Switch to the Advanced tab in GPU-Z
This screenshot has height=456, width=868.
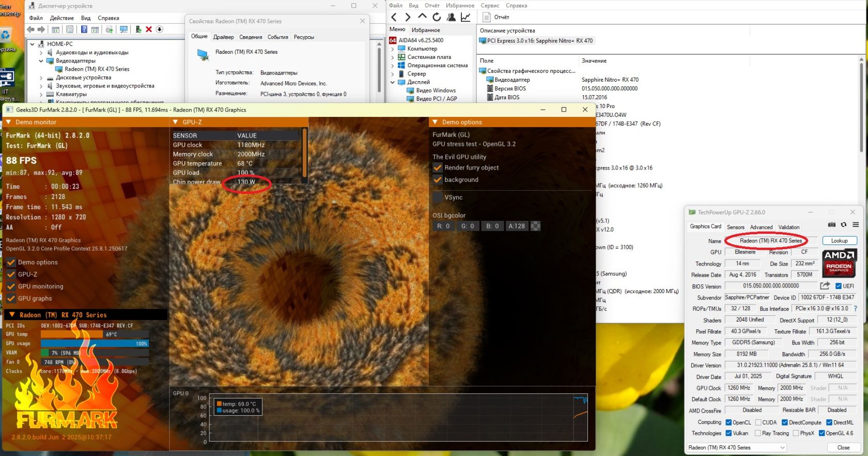coord(762,227)
